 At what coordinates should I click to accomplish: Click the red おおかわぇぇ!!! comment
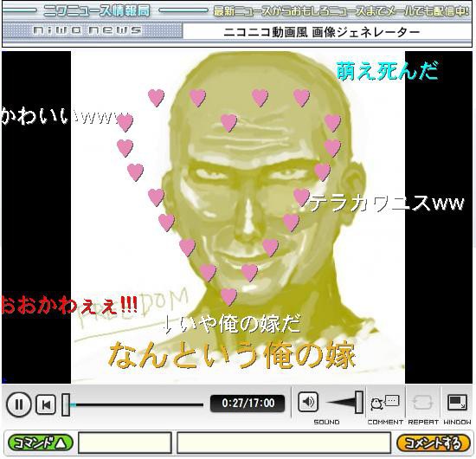[x=69, y=305]
